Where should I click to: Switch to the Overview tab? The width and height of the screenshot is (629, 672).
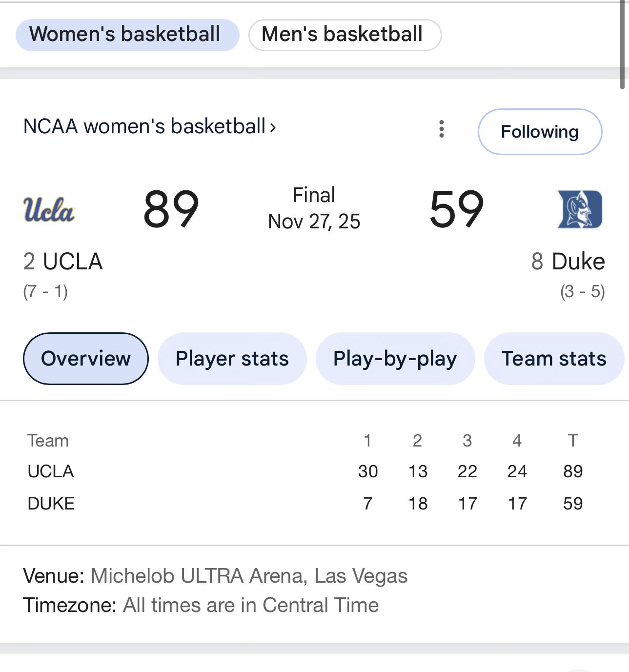[86, 359]
